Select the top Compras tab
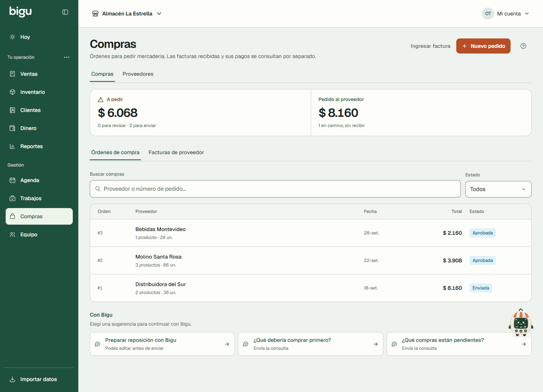The height and width of the screenshot is (392, 543). [102, 74]
